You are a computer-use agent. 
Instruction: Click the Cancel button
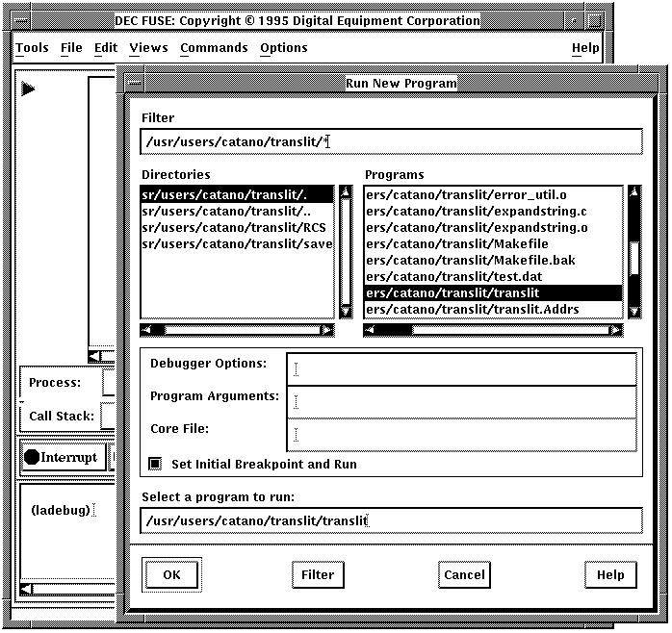464,575
